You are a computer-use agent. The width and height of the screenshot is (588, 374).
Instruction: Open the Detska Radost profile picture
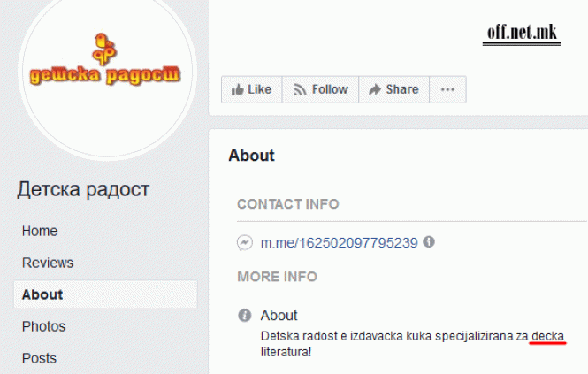tap(107, 73)
